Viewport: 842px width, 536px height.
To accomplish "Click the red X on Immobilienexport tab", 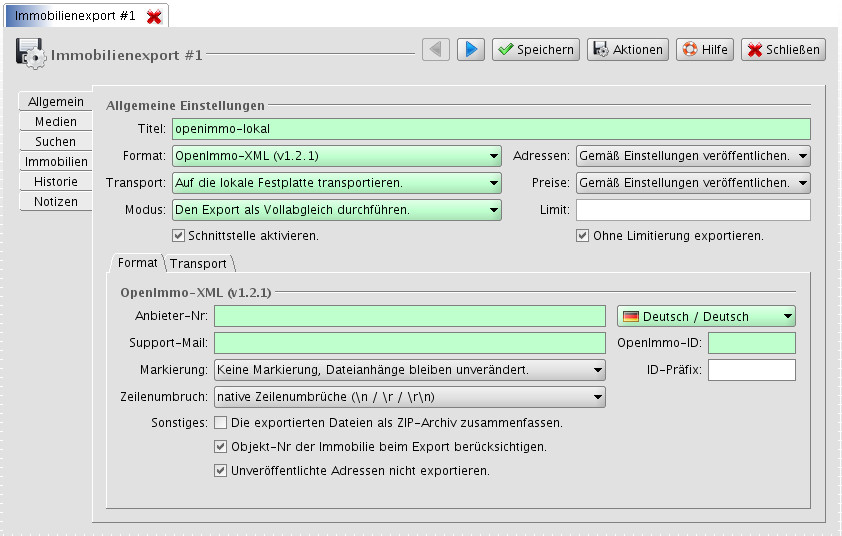I will 153,17.
